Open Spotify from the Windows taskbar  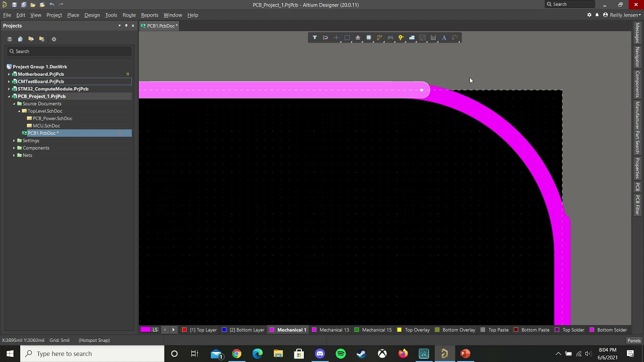pos(341,353)
